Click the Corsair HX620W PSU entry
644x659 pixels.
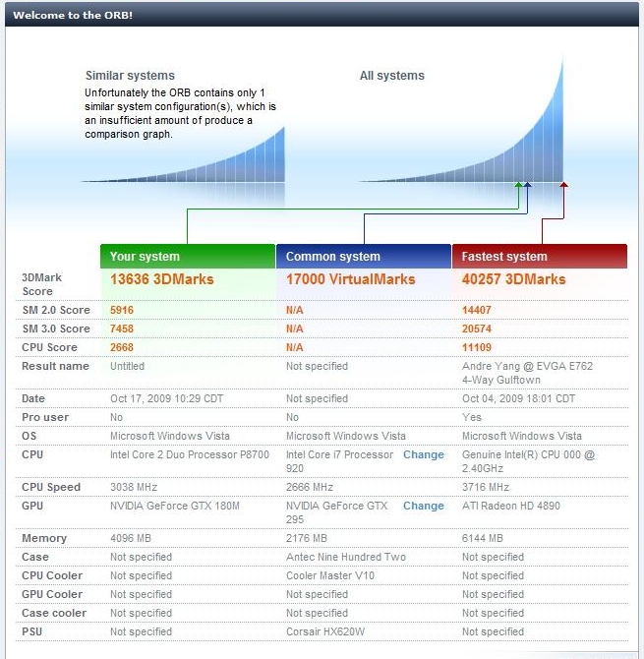click(325, 631)
